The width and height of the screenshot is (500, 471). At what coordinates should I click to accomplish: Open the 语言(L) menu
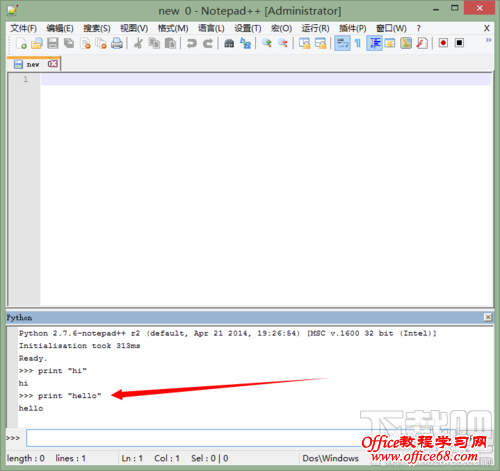(x=211, y=28)
